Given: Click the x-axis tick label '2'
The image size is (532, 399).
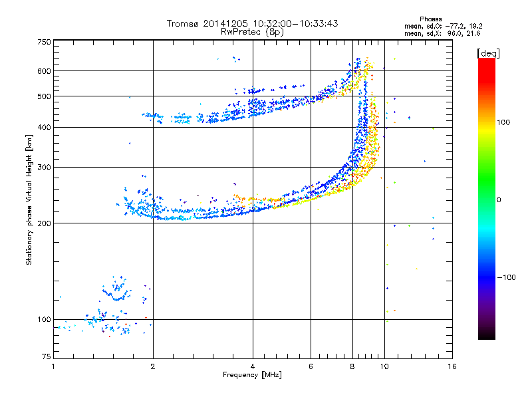Looking at the screenshot, I should click(153, 366).
